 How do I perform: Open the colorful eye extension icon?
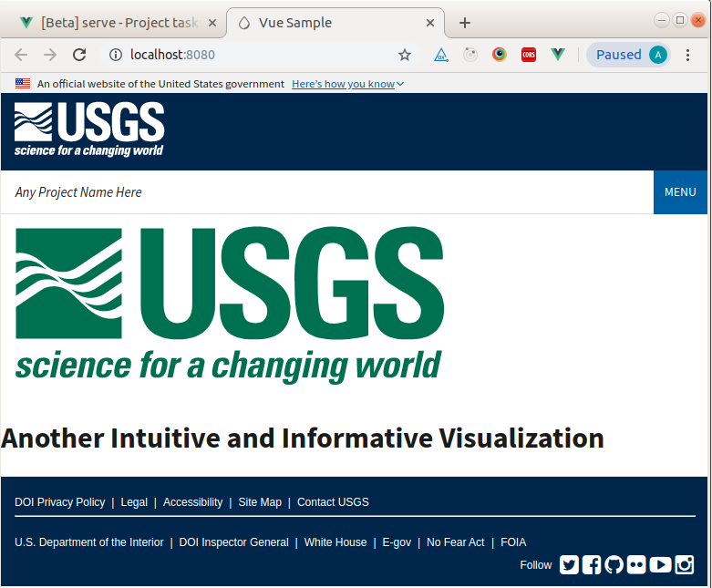[x=499, y=55]
